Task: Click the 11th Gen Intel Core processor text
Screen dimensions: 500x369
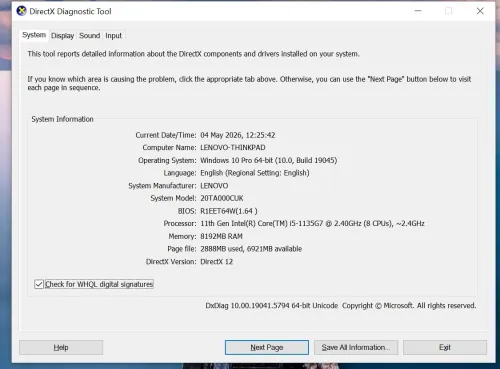Action: (x=312, y=224)
